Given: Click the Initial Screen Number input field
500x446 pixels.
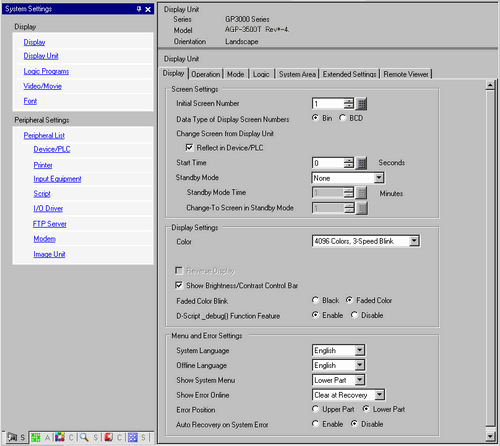Looking at the screenshot, I should click(x=328, y=104).
